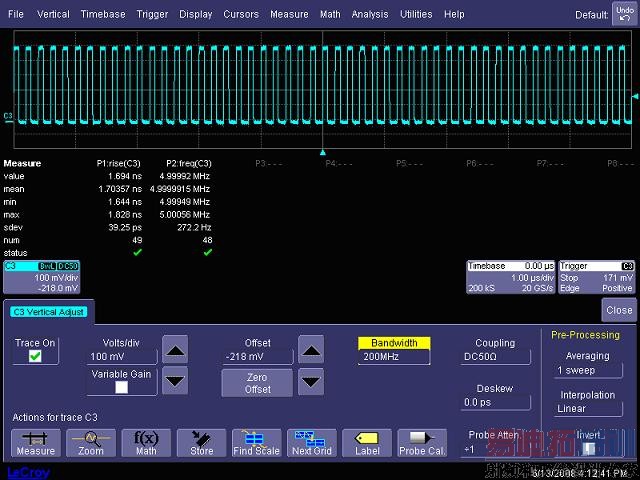Screen dimensions: 640x480
Task: Start Probe Cal. action
Action: 421,441
